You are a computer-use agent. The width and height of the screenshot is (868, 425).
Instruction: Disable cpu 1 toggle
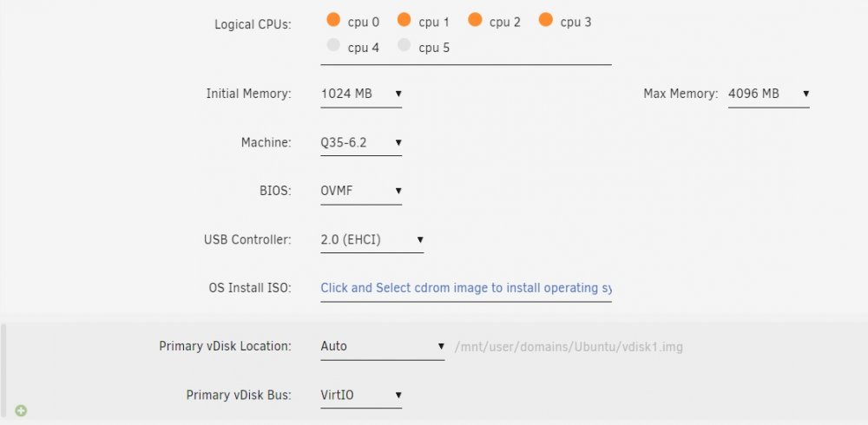click(x=404, y=19)
